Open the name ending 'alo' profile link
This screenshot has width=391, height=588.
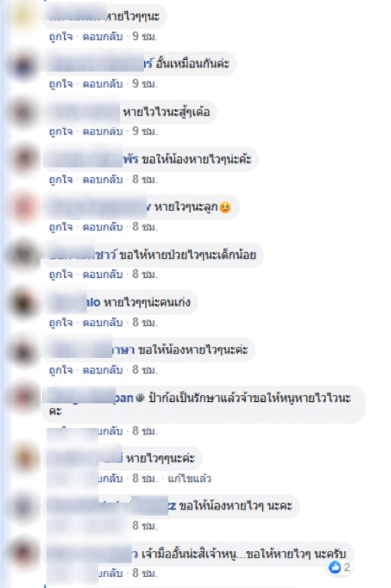click(x=93, y=302)
